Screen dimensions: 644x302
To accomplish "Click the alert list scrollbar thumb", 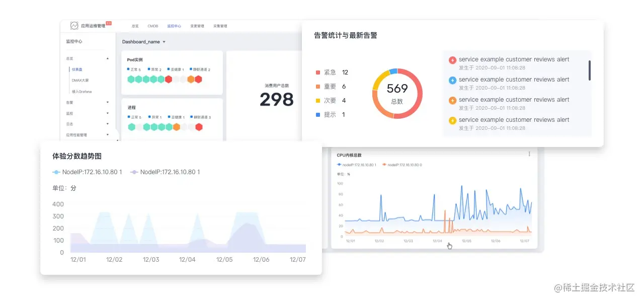I will tap(590, 70).
